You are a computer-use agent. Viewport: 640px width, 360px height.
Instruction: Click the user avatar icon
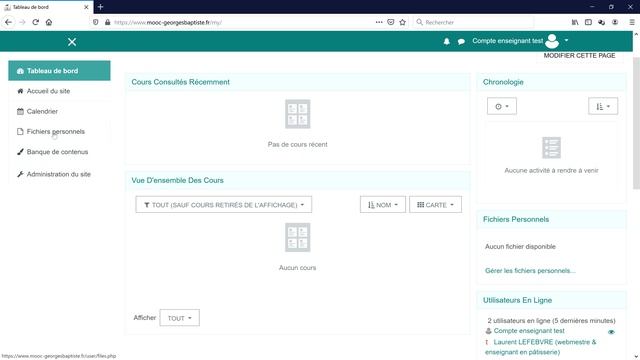pos(552,41)
